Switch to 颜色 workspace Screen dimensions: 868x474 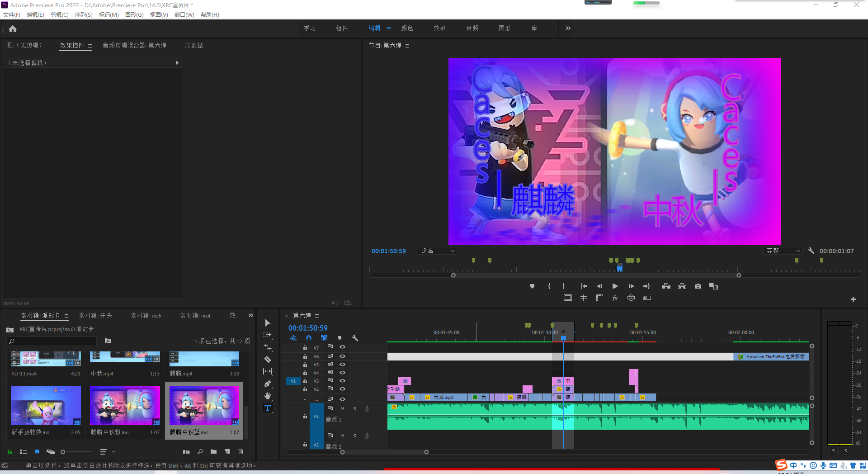tap(407, 28)
